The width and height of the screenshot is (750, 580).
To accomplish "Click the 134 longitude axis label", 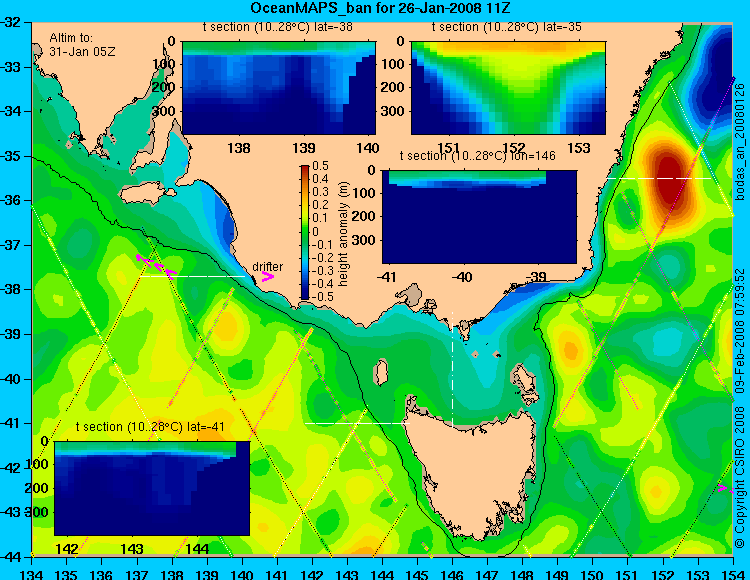I will click(32, 574).
